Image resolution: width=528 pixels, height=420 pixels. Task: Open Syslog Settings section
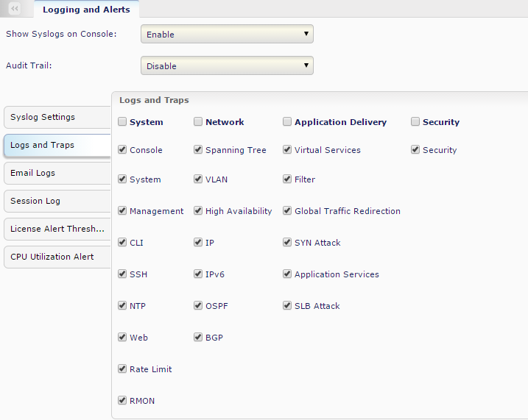pyautogui.click(x=57, y=117)
